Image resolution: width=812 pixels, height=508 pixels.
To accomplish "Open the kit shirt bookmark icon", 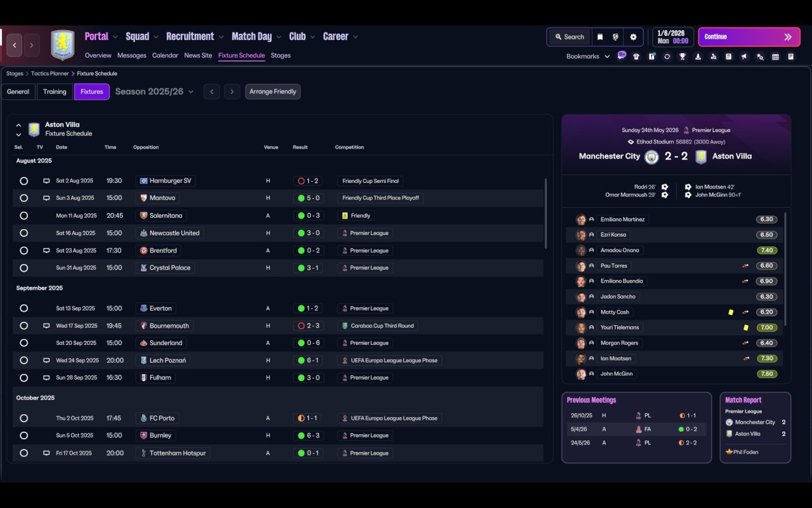I will [636, 57].
